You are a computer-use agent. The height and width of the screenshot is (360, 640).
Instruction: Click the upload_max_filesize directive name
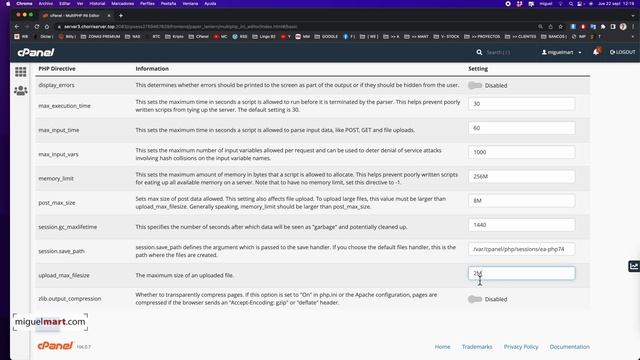pyautogui.click(x=64, y=275)
